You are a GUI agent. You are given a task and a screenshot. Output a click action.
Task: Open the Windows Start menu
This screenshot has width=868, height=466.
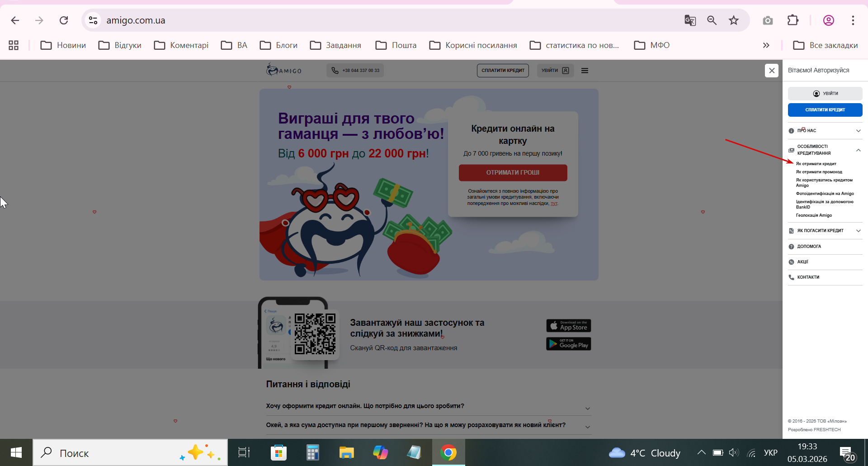16,452
